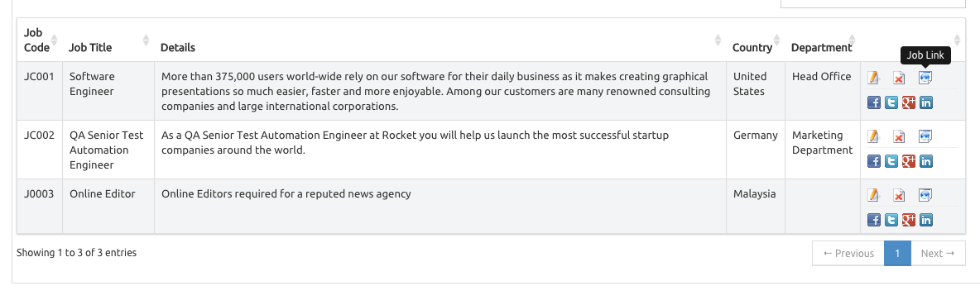Share JC001 job on Facebook
980x300 pixels.
[x=874, y=102]
